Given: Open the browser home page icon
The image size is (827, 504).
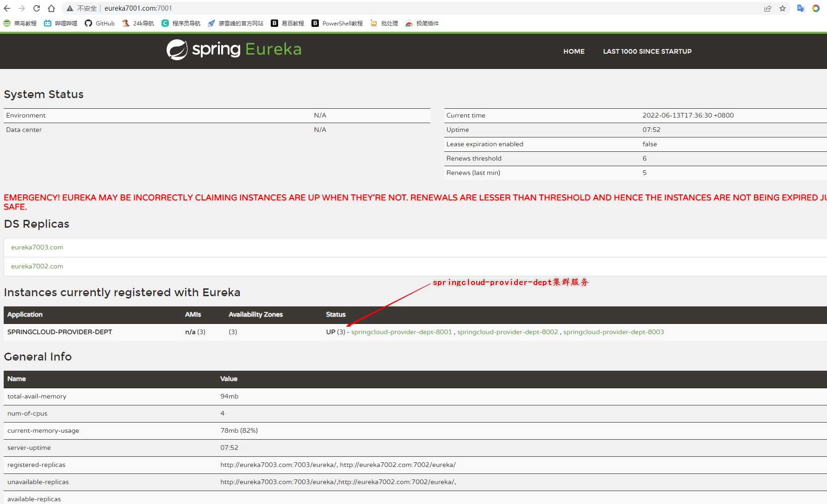Looking at the screenshot, I should (51, 8).
